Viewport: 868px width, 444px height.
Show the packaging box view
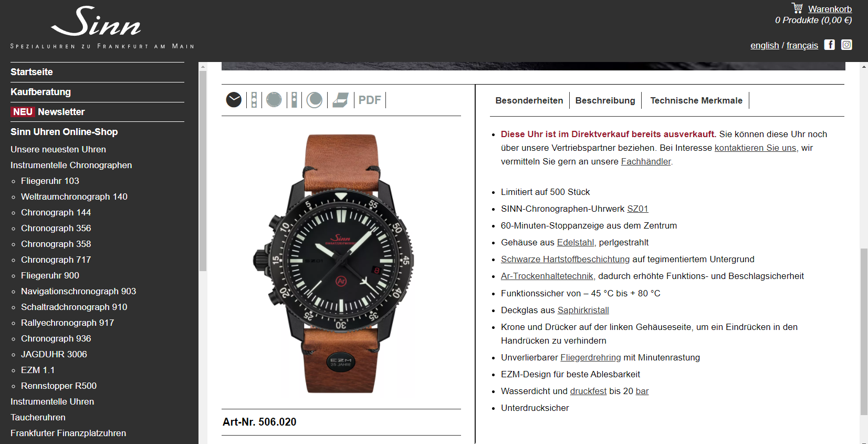pyautogui.click(x=340, y=100)
